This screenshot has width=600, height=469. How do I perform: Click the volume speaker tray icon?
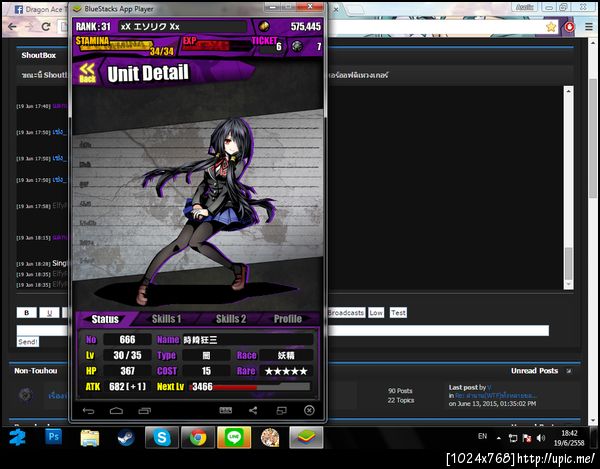point(541,438)
